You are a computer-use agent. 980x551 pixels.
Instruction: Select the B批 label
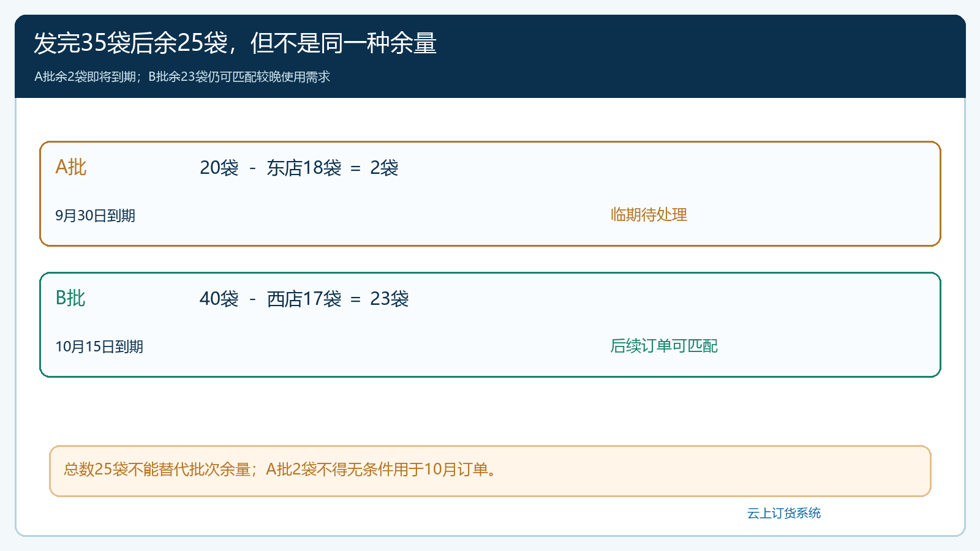tap(70, 298)
